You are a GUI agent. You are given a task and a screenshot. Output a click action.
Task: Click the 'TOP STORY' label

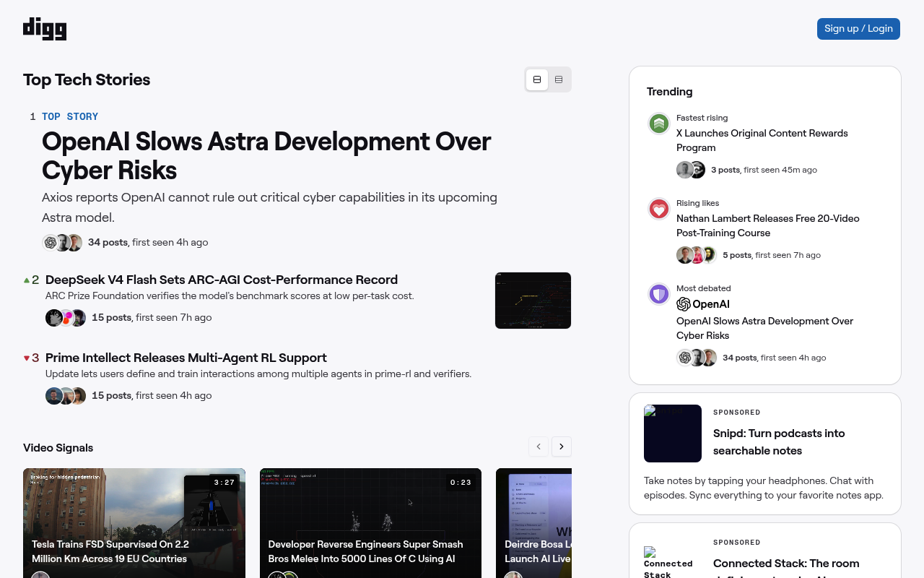coord(70,116)
